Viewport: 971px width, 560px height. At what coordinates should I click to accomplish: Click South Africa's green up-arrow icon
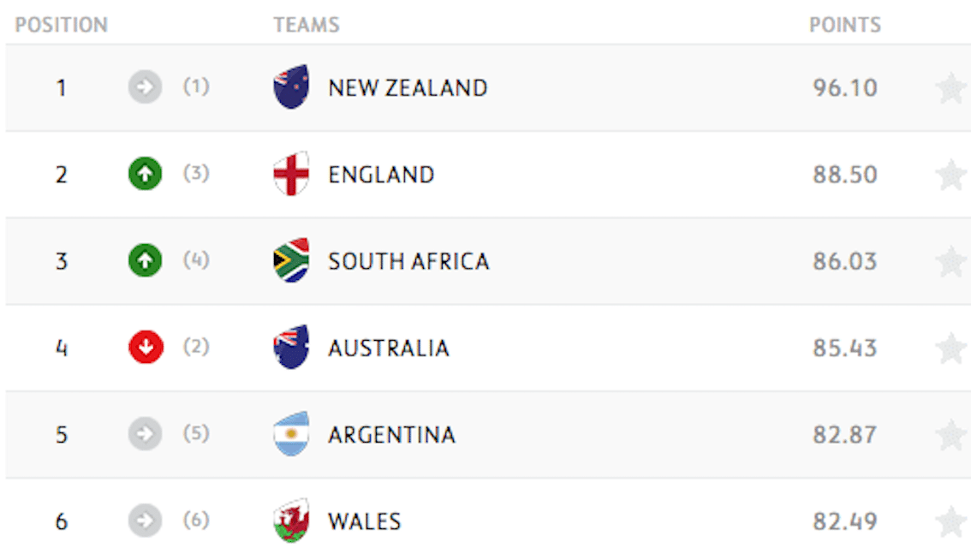pyautogui.click(x=146, y=260)
